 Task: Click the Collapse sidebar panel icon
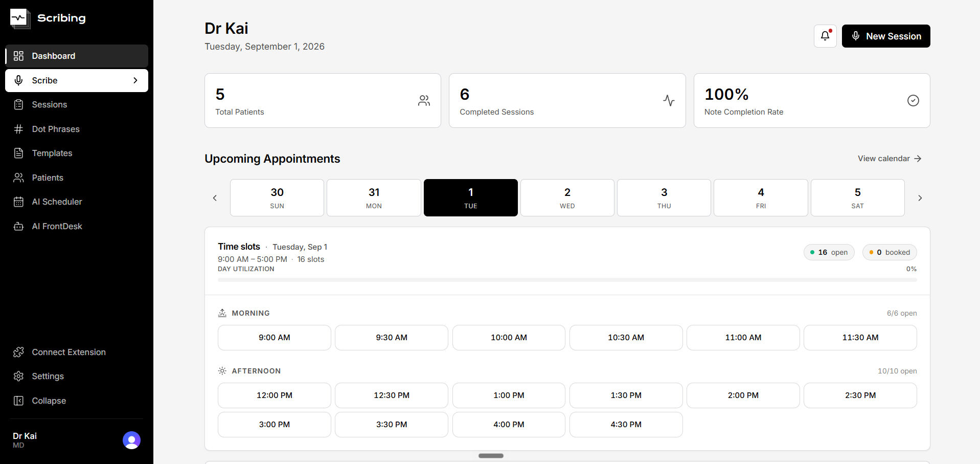(x=18, y=401)
